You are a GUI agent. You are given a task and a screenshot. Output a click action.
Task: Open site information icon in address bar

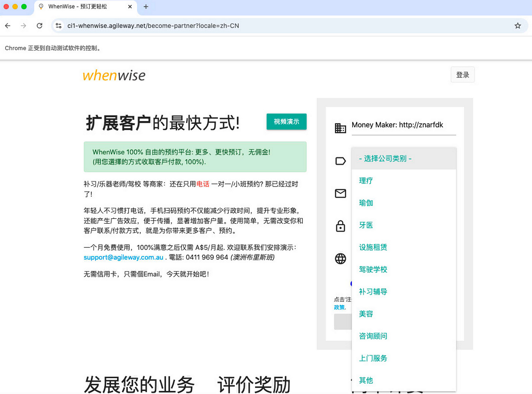[x=58, y=26]
